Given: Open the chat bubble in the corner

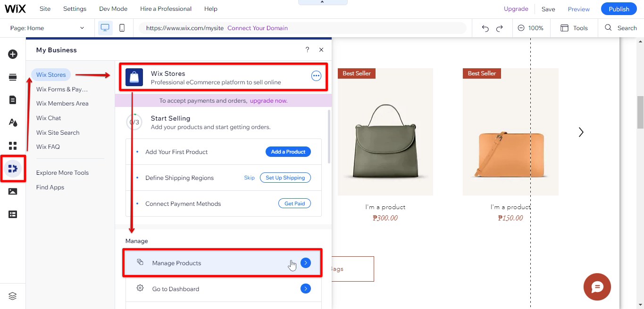Looking at the screenshot, I should (x=597, y=287).
